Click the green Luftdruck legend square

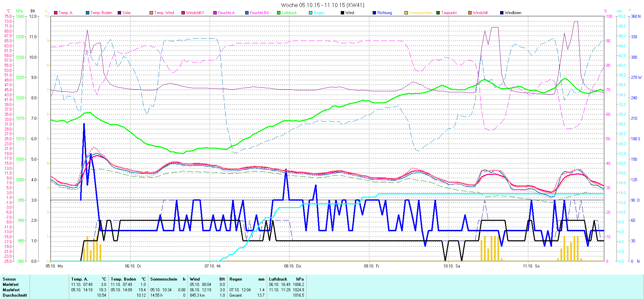[x=279, y=13]
